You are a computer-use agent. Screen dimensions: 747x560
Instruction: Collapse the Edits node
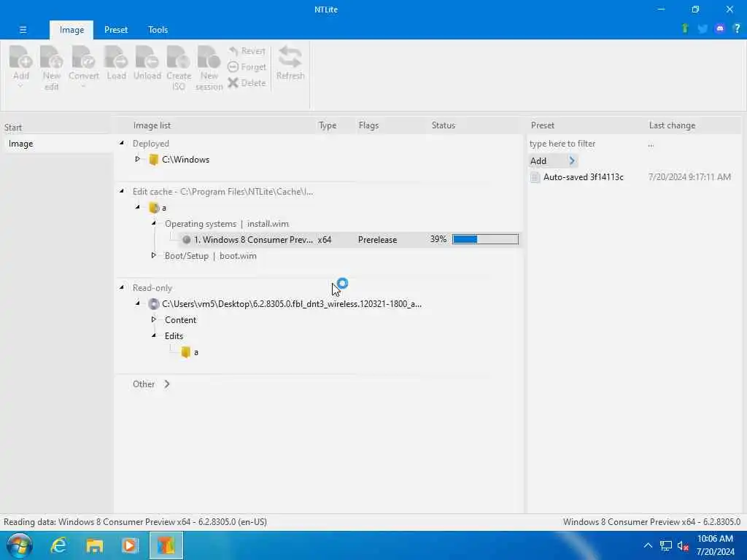154,335
